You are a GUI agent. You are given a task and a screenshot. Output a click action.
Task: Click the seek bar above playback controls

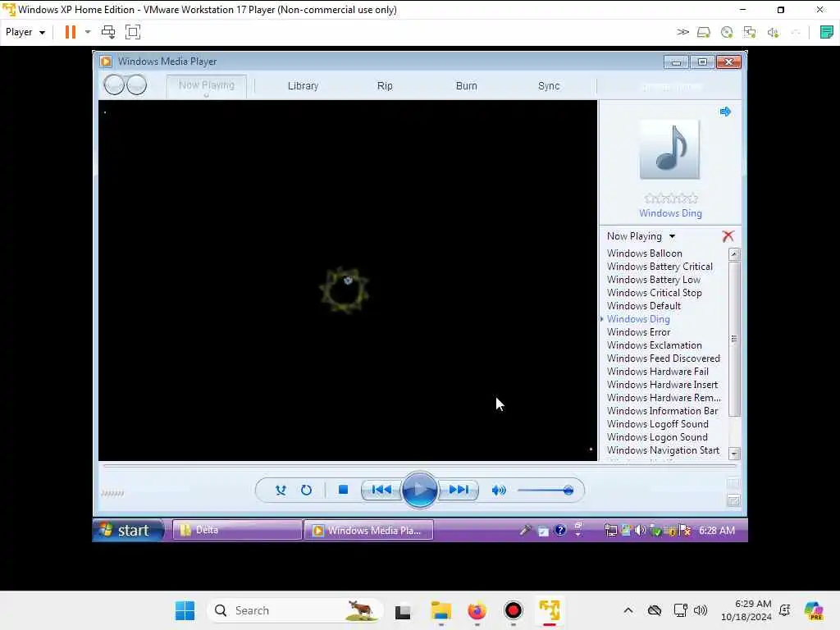click(419, 466)
